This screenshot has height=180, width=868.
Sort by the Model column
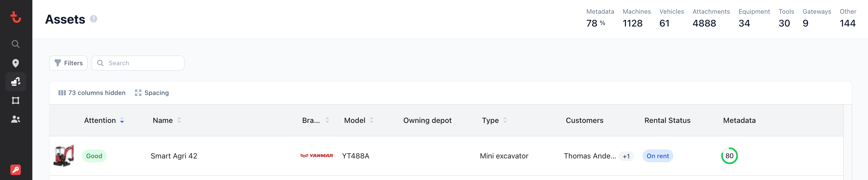[371, 120]
